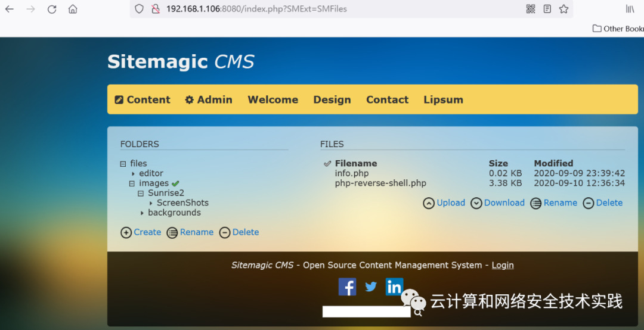
Task: Click the list icon beside folder Rename
Action: pos(172,233)
